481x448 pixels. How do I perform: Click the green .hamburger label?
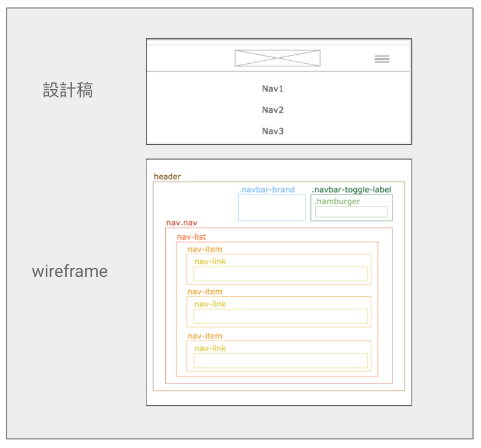(x=337, y=201)
